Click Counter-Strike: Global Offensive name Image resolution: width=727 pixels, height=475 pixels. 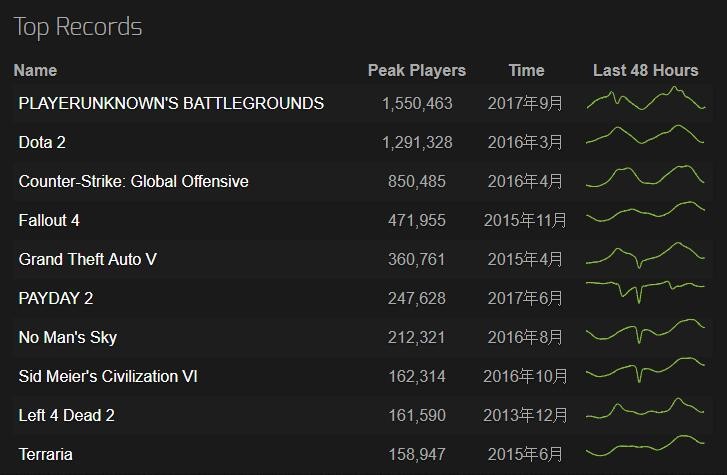[x=134, y=181]
